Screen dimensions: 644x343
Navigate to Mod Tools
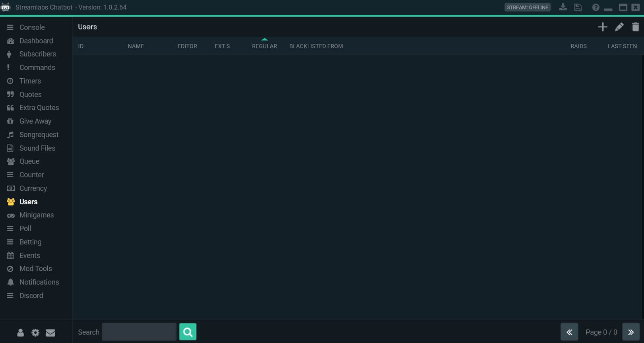(35, 269)
